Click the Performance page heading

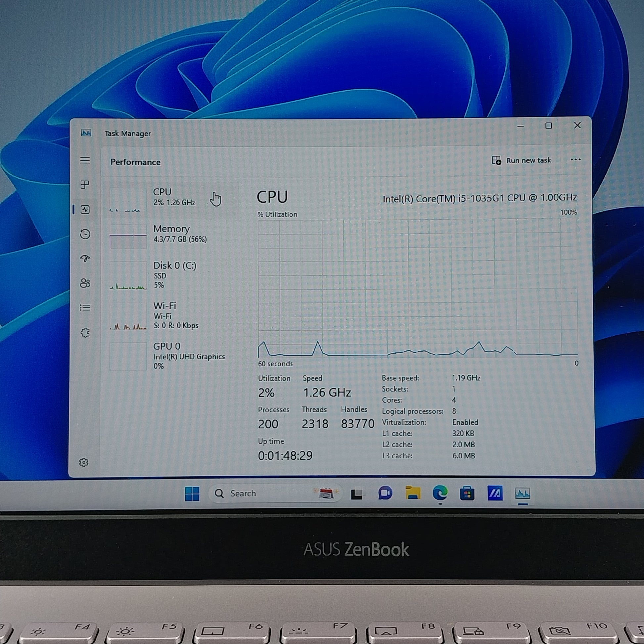(135, 162)
